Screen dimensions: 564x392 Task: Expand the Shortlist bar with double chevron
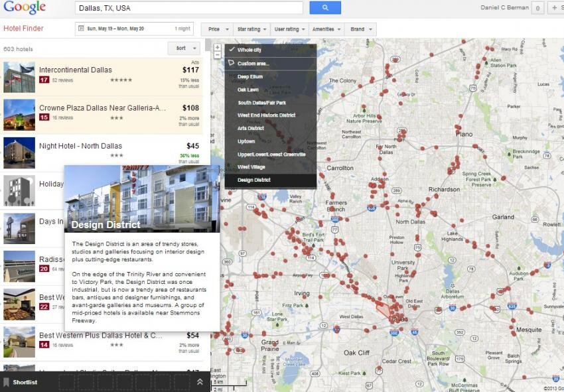click(200, 382)
